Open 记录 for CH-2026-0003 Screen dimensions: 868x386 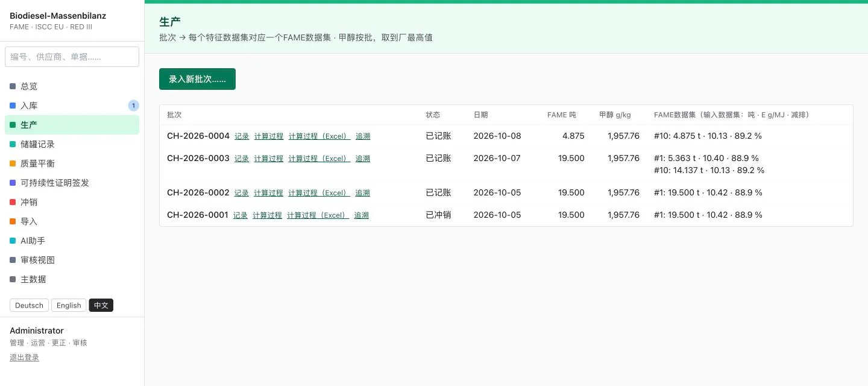click(242, 159)
